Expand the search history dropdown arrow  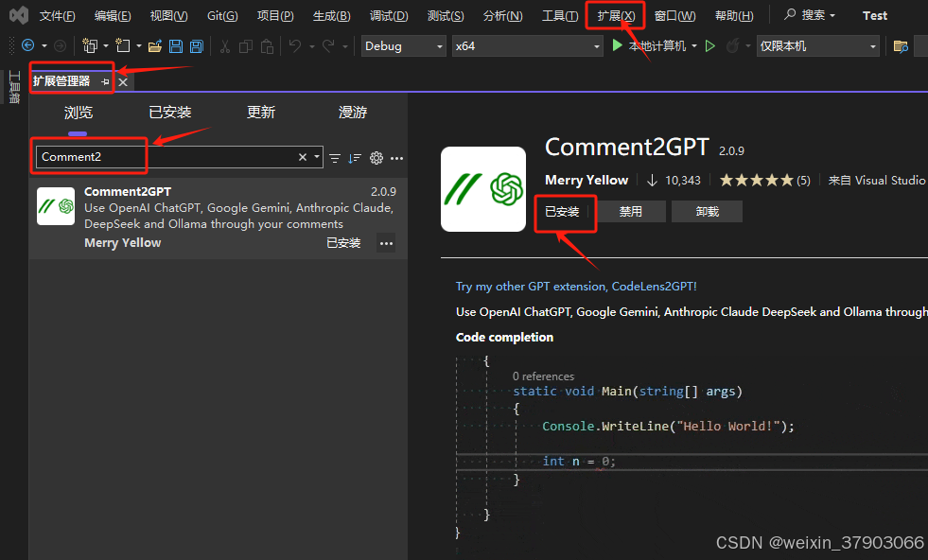(x=317, y=157)
